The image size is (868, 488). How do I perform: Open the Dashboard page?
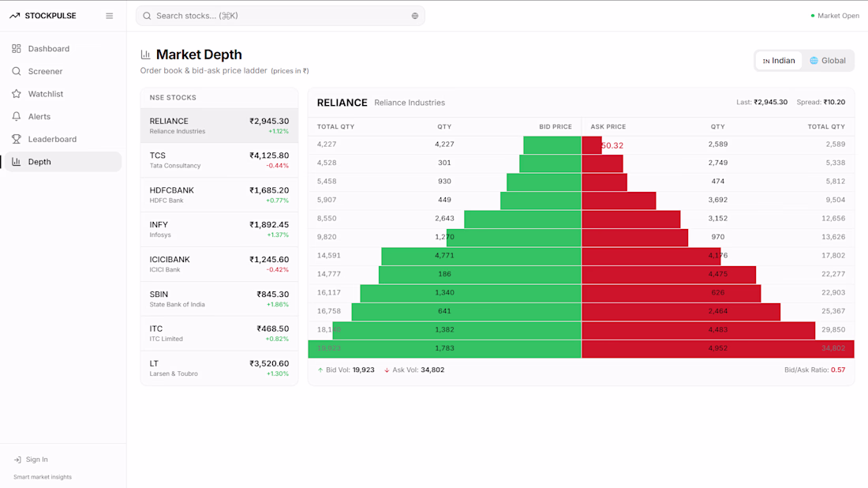(x=63, y=49)
